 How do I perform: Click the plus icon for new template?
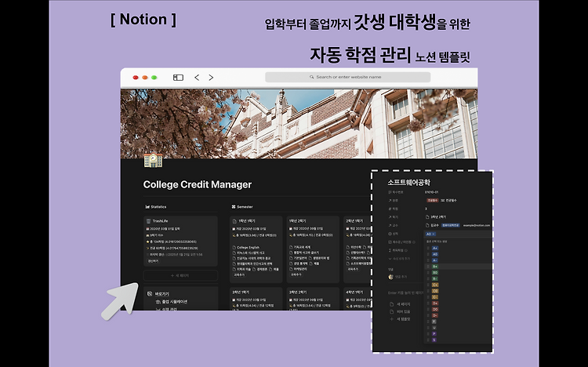(x=391, y=319)
